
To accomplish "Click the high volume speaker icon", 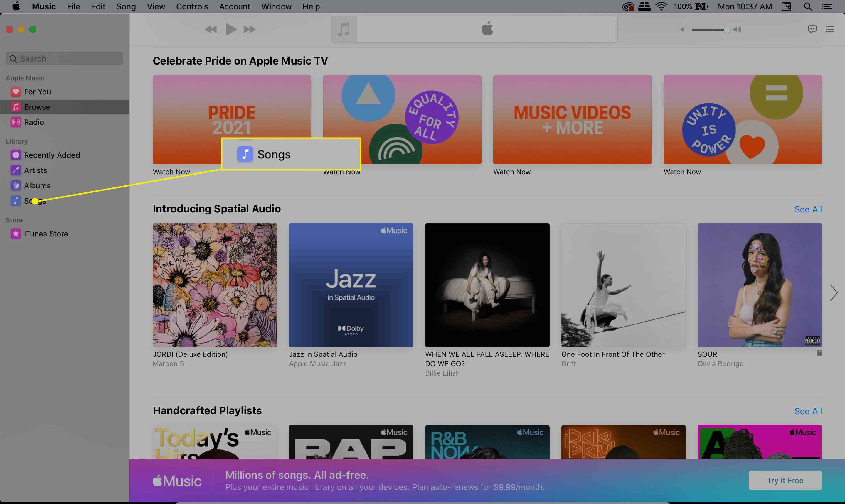I will [x=737, y=30].
